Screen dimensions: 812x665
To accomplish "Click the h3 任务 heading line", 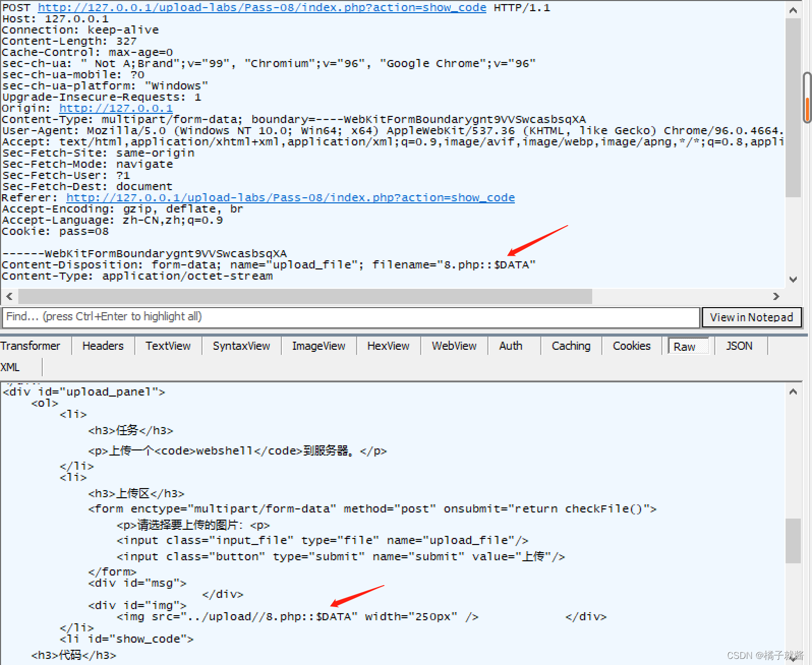I will point(130,430).
